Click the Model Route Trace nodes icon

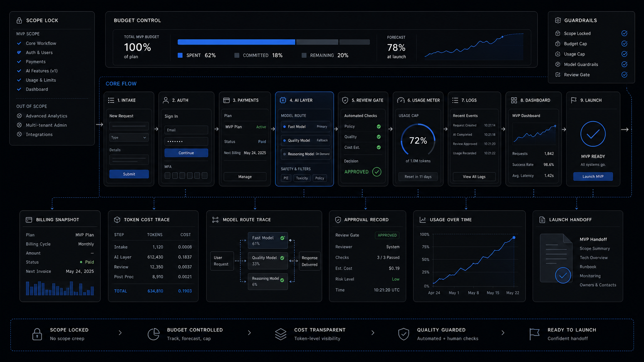click(215, 220)
